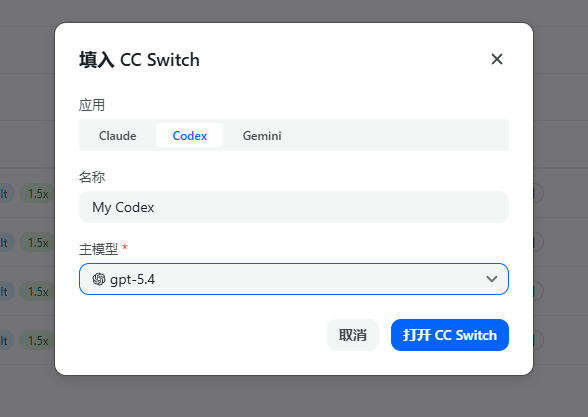This screenshot has height=417, width=588.
Task: Click the topmost 1.5x badge behind the dialog
Action: 38,194
